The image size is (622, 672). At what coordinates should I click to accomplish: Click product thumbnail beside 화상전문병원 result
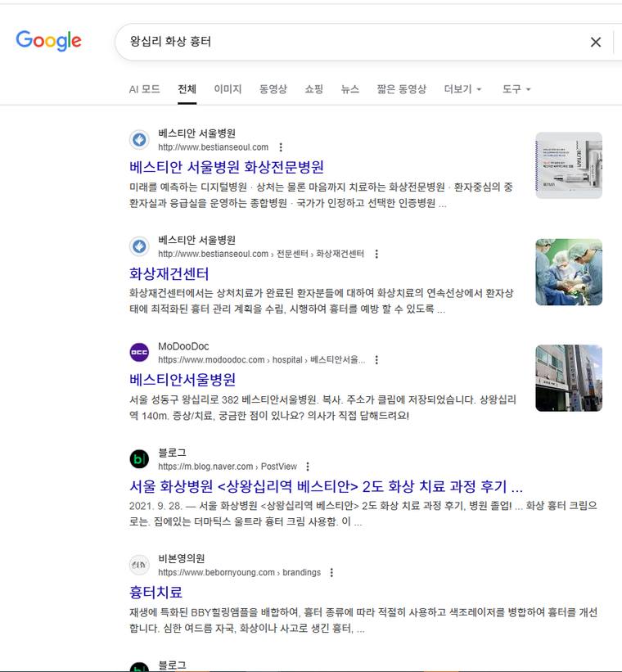569,165
